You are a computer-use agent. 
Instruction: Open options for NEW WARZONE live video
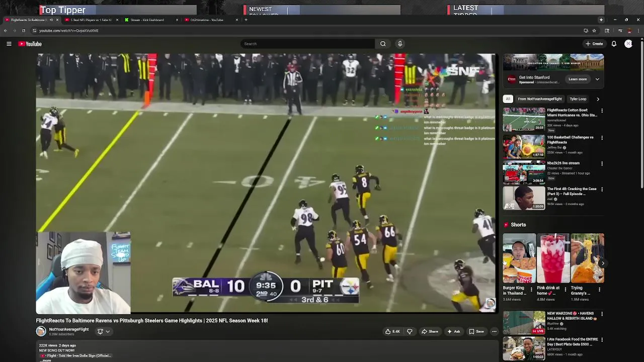(602, 314)
